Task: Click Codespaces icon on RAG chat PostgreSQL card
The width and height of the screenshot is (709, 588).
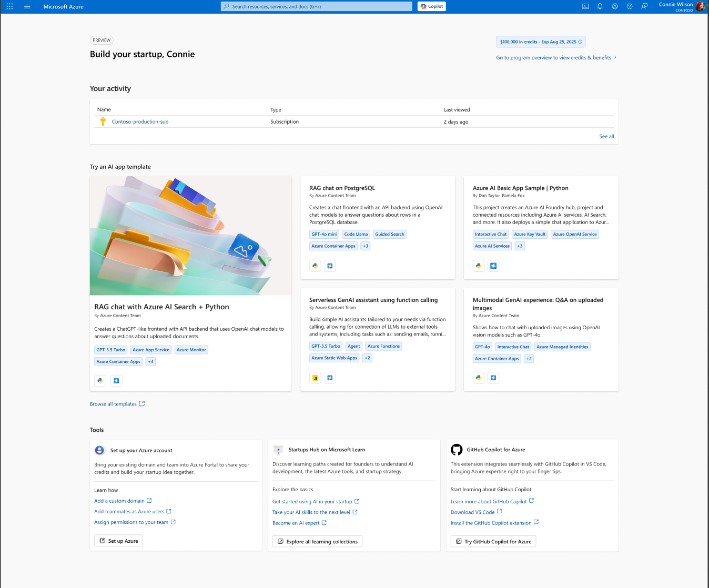Action: point(330,266)
